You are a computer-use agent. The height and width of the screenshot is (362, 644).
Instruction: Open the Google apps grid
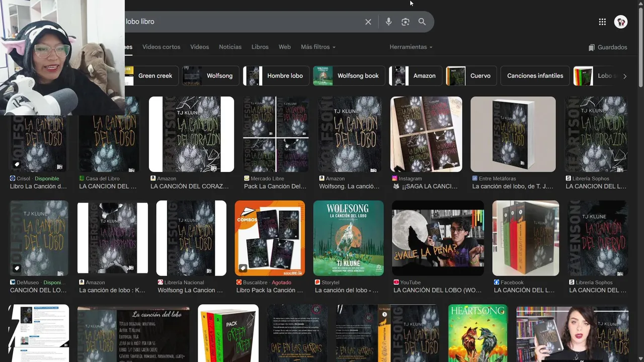point(602,22)
